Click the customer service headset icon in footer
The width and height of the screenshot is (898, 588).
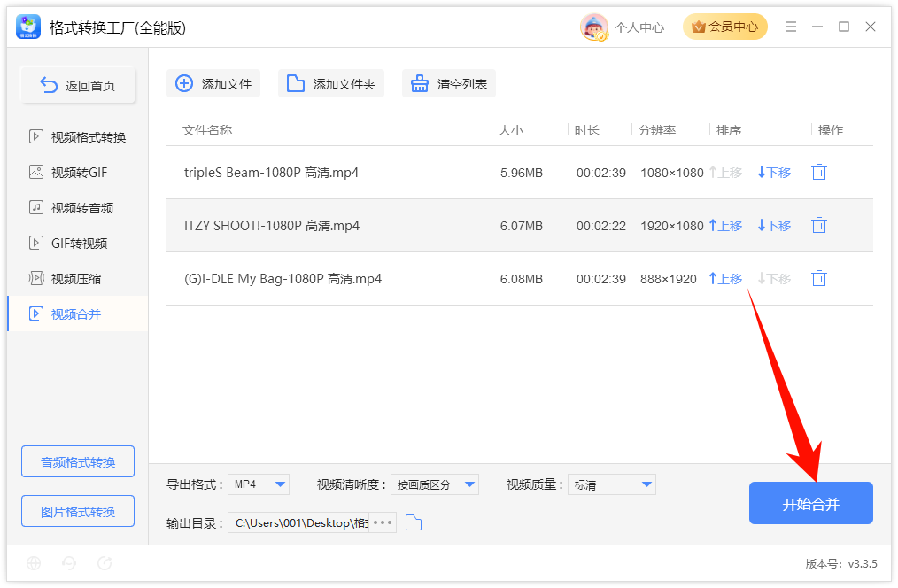[69, 563]
